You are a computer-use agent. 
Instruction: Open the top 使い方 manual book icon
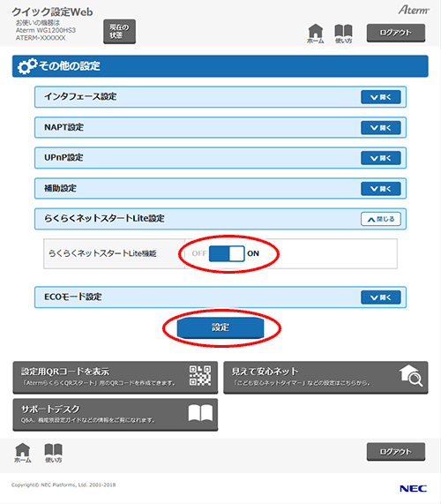click(x=343, y=34)
